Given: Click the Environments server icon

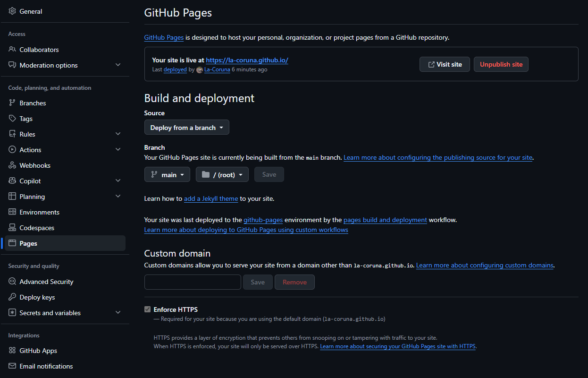Looking at the screenshot, I should coord(12,212).
